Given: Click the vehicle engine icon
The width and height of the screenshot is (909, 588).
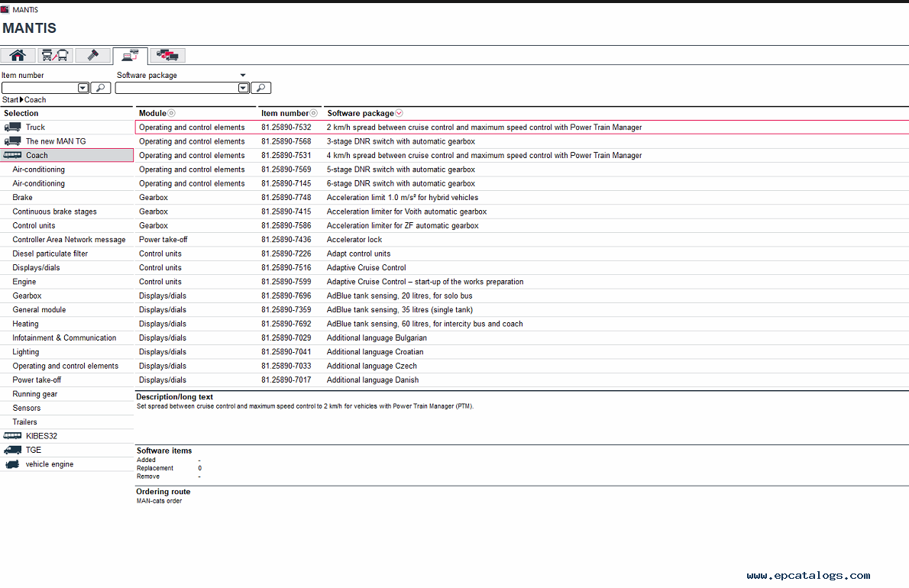Looking at the screenshot, I should click(x=12, y=464).
